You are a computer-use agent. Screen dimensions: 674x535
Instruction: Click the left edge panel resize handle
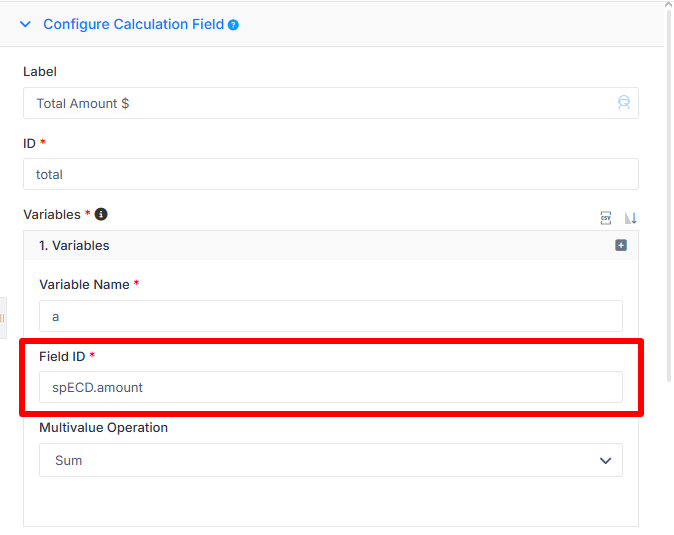(3, 318)
